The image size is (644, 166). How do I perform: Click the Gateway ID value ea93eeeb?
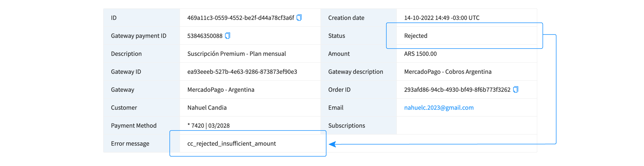(242, 72)
